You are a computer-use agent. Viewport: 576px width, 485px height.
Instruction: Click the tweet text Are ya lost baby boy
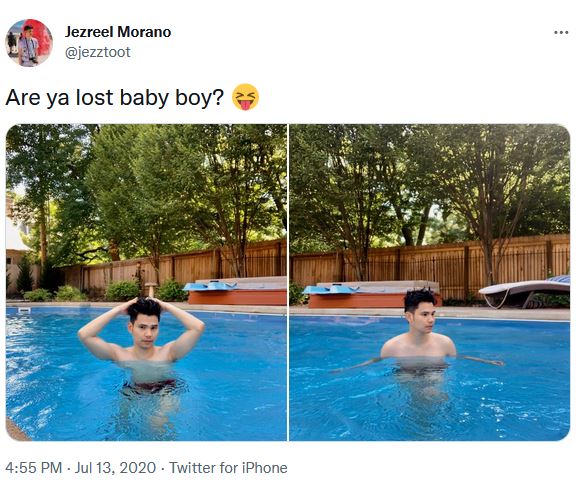[x=115, y=98]
